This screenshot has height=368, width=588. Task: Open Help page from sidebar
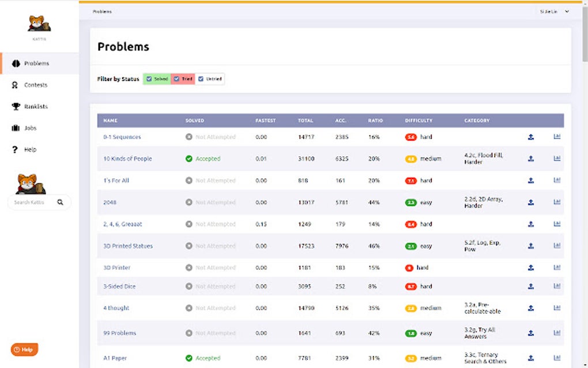[x=31, y=149]
